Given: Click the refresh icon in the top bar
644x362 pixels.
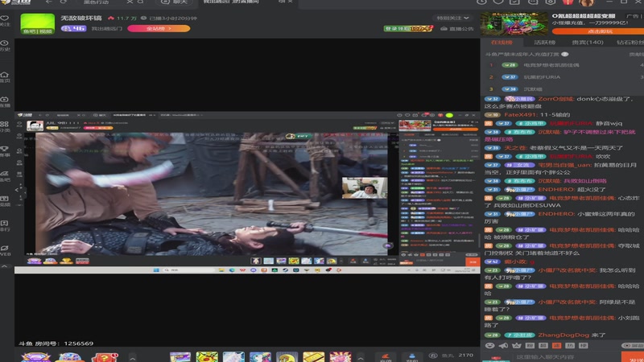Looking at the screenshot, I should click(64, 2).
